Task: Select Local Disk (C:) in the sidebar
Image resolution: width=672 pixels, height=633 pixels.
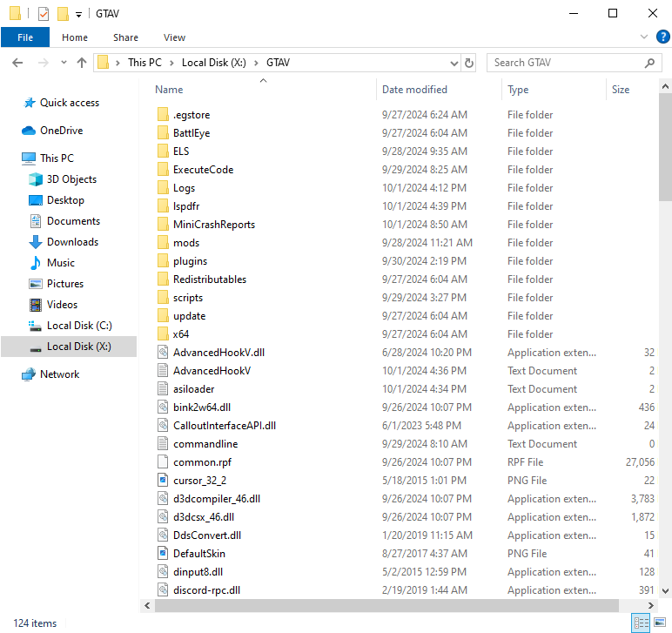Action: coord(79,326)
